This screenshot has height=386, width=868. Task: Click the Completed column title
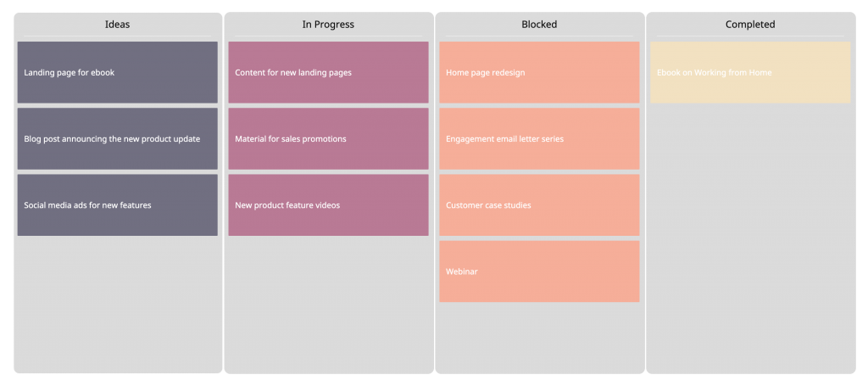click(750, 25)
